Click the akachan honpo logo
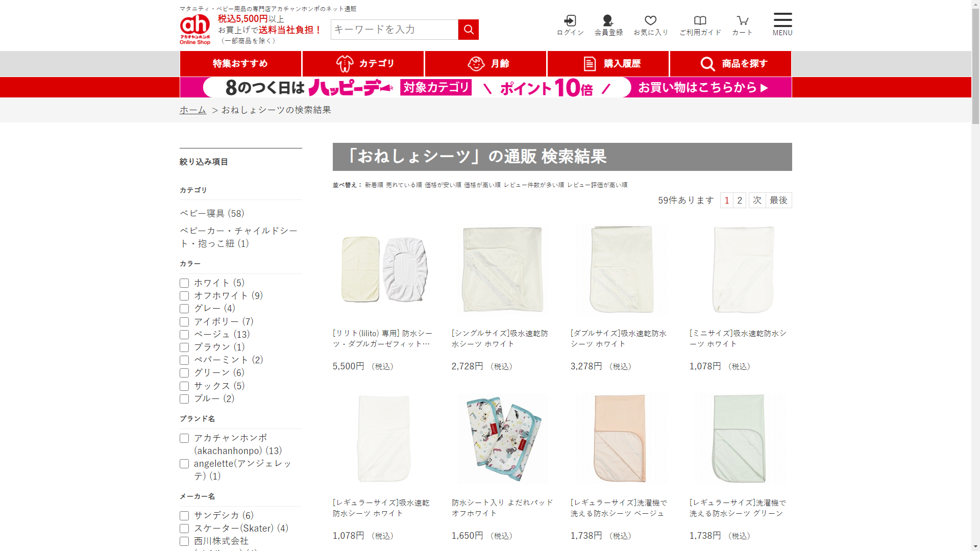Image resolution: width=980 pixels, height=551 pixels. pos(195,29)
